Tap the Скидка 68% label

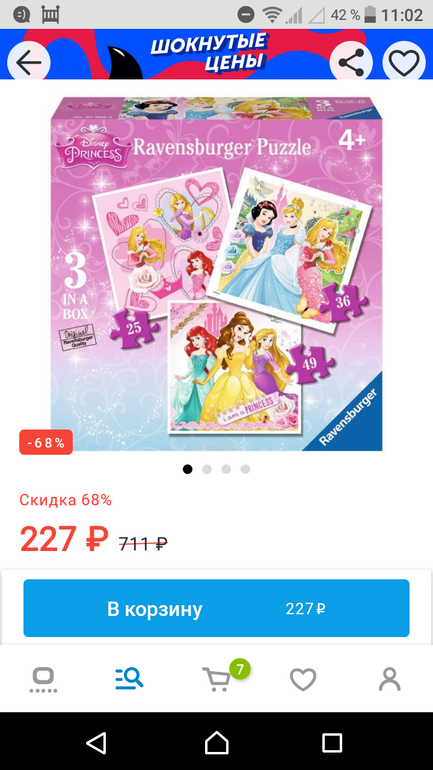click(x=66, y=500)
